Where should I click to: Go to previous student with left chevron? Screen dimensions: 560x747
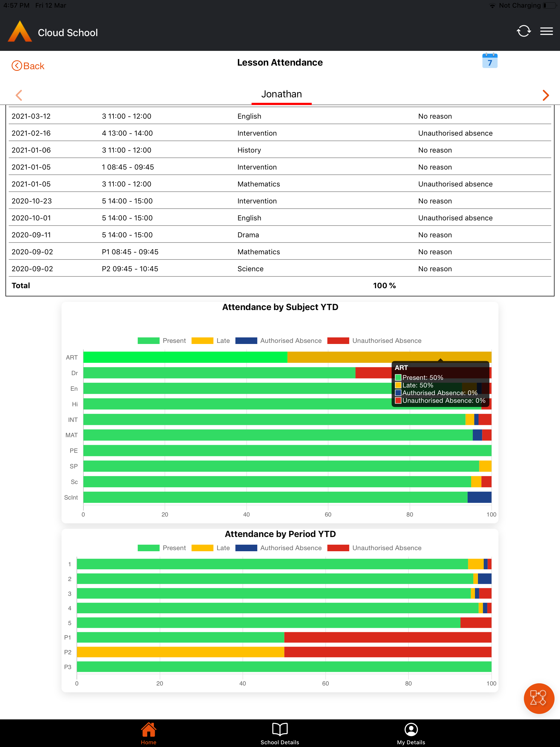[19, 95]
